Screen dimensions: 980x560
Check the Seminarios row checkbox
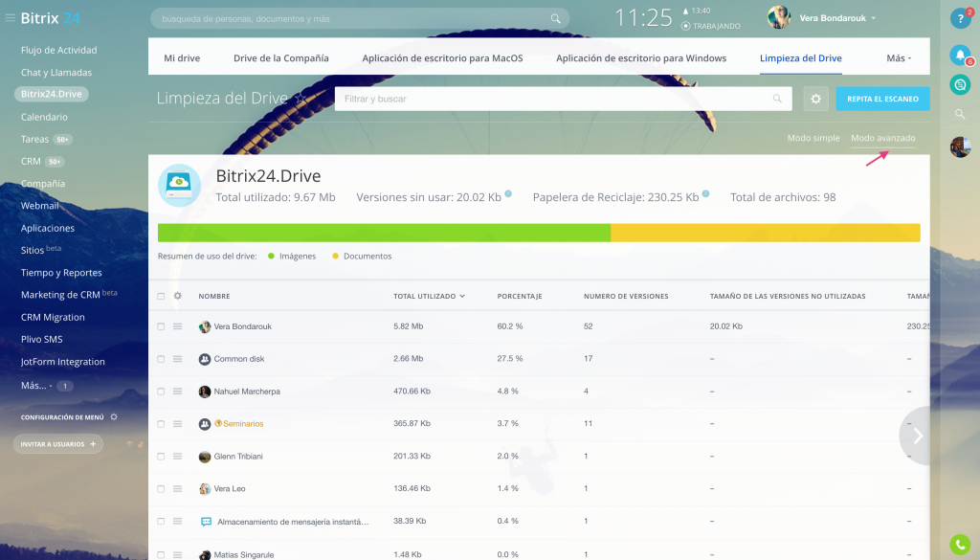161,424
